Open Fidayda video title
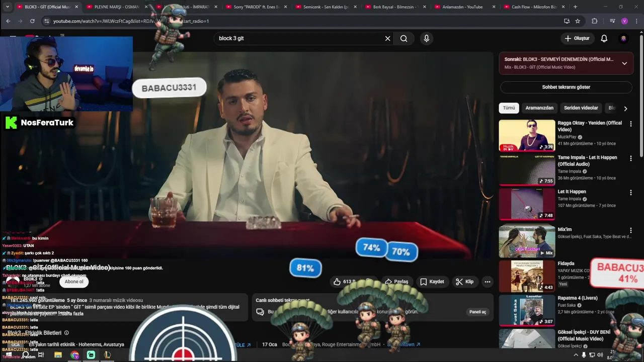644x362 pixels. click(566, 263)
